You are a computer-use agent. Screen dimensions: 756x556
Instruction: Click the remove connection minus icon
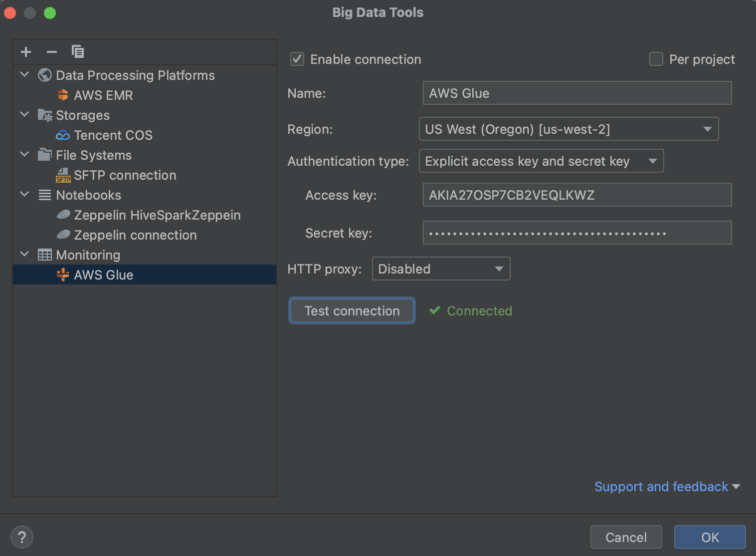click(x=51, y=51)
